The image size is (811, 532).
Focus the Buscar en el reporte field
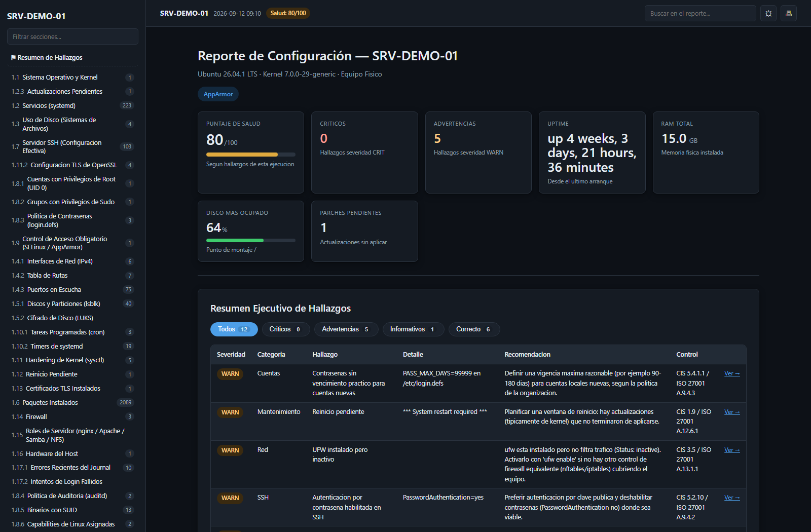click(700, 14)
